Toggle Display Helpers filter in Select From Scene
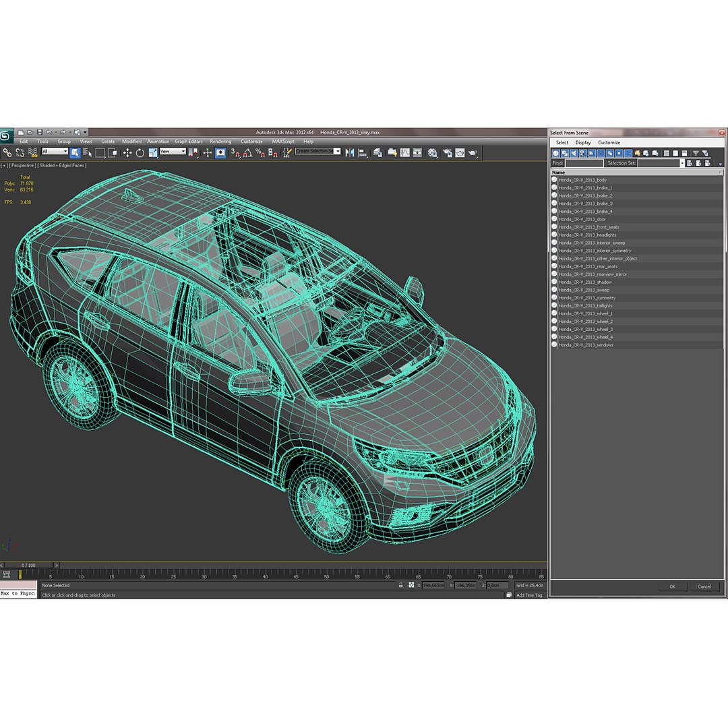 [x=592, y=153]
